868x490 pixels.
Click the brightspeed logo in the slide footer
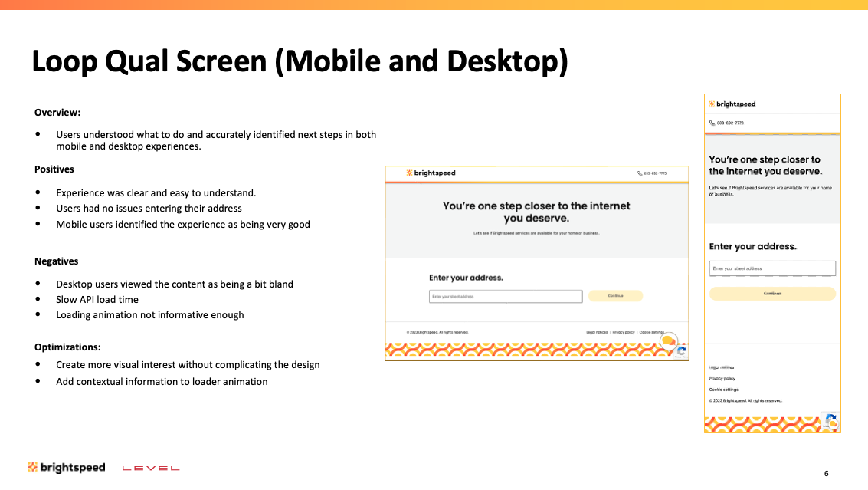point(67,467)
